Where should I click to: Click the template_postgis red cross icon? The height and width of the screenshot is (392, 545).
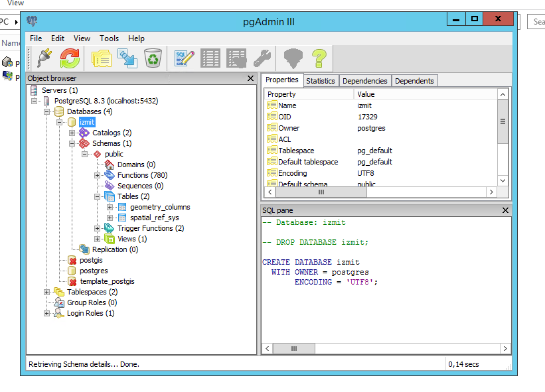pyautogui.click(x=72, y=282)
